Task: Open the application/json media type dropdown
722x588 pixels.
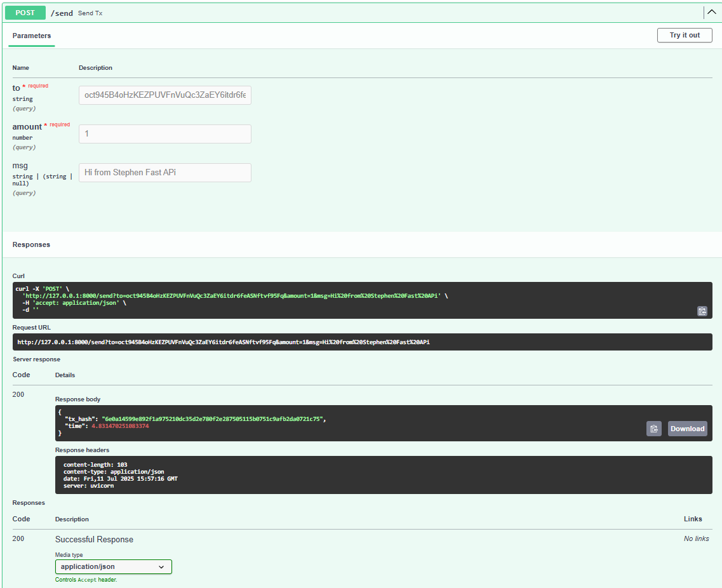Action: pos(113,567)
